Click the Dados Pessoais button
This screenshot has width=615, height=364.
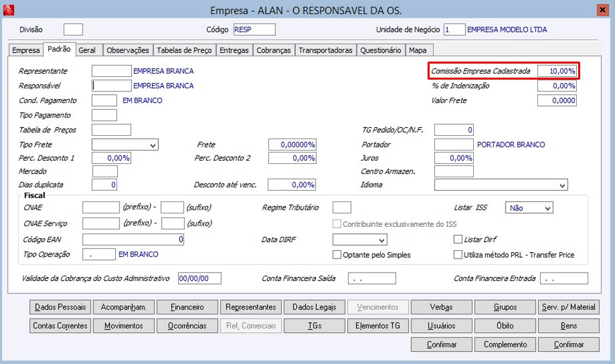coord(60,307)
